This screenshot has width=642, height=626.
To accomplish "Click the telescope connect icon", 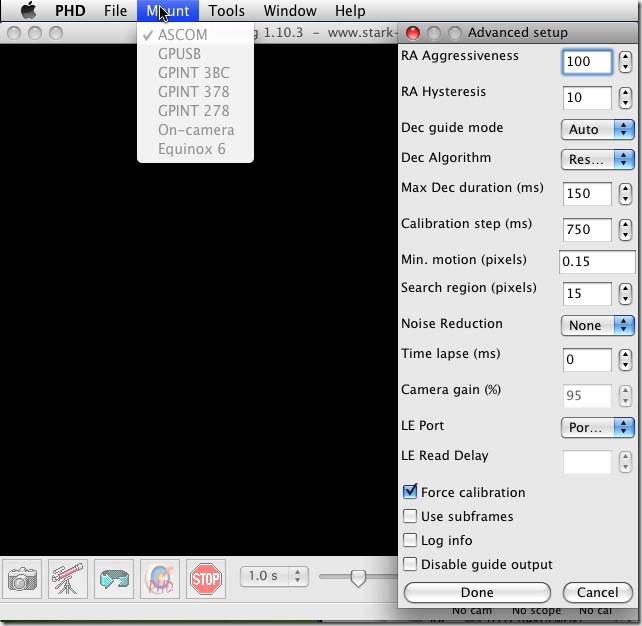I will coord(68,579).
